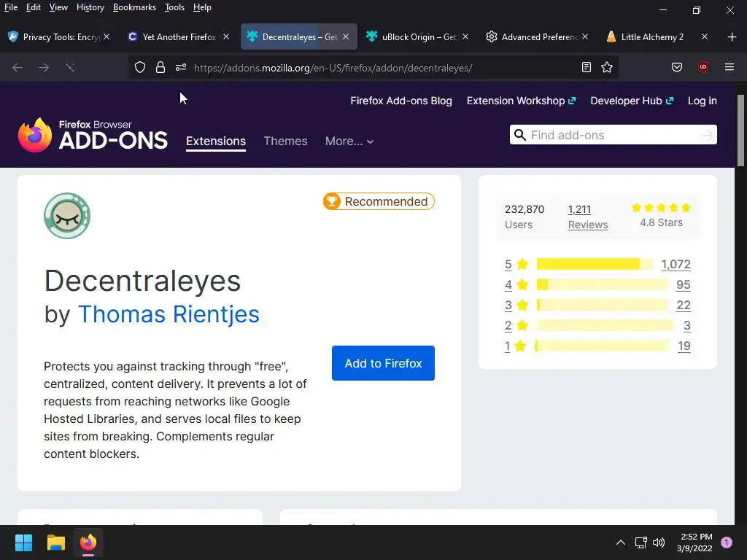Open Extension Workshop link

click(521, 101)
